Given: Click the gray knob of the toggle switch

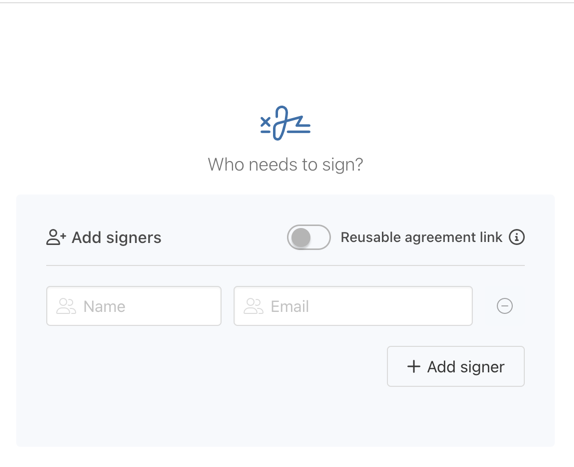Looking at the screenshot, I should (x=301, y=238).
